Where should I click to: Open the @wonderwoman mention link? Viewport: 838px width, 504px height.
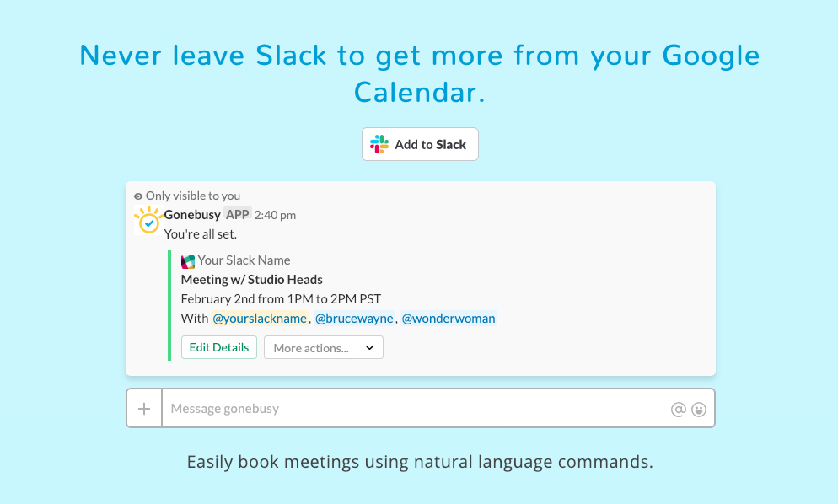click(449, 319)
